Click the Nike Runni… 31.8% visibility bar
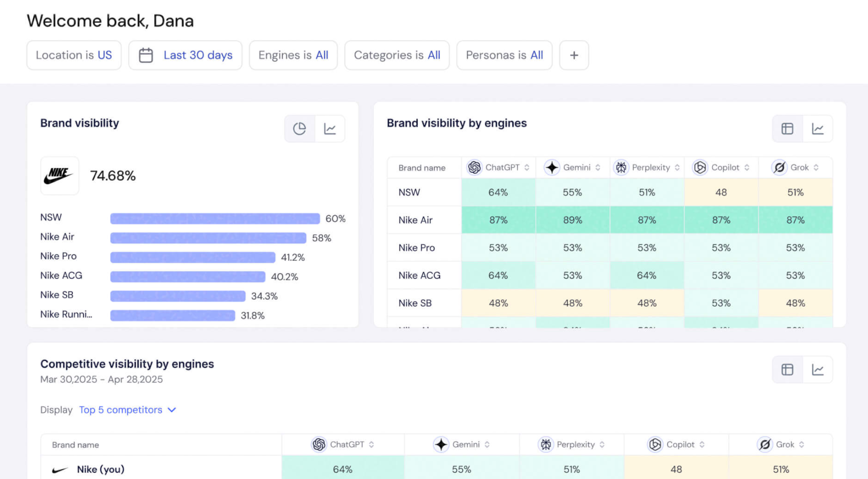The image size is (868, 479). (172, 316)
